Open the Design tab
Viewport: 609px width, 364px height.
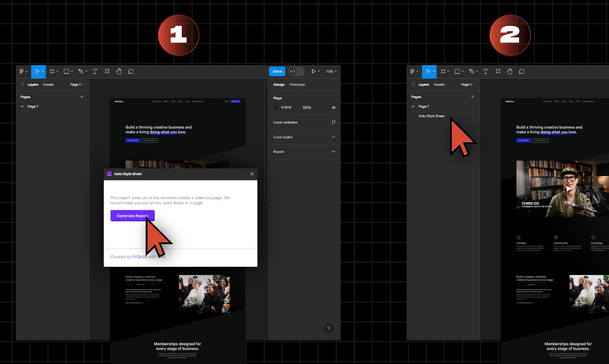(279, 84)
